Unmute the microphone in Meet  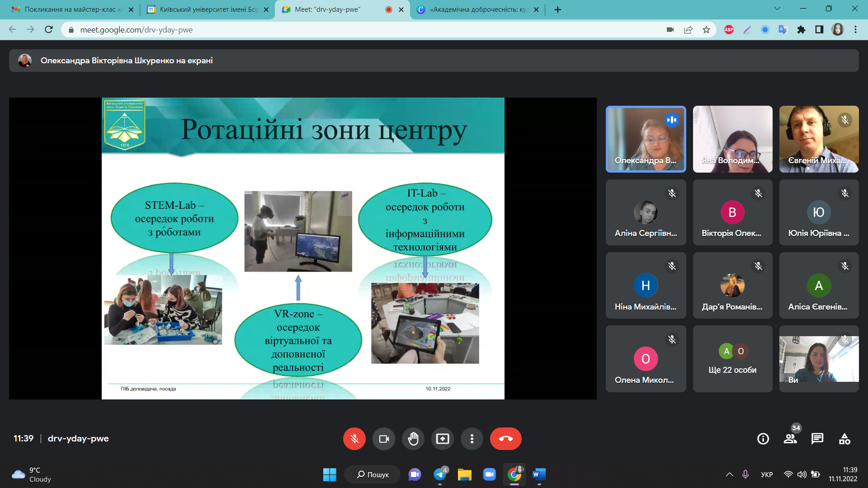pyautogui.click(x=354, y=439)
